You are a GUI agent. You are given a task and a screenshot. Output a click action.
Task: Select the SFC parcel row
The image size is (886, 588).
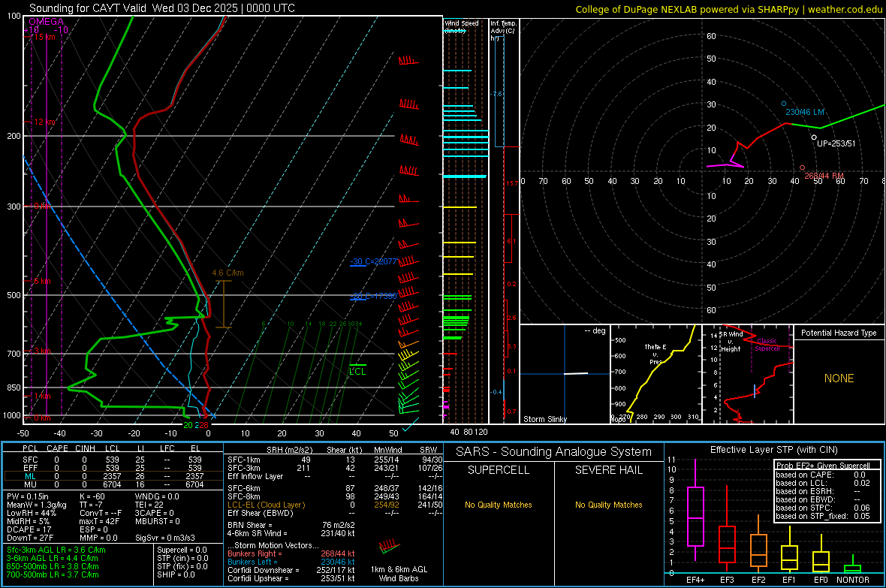(x=113, y=460)
